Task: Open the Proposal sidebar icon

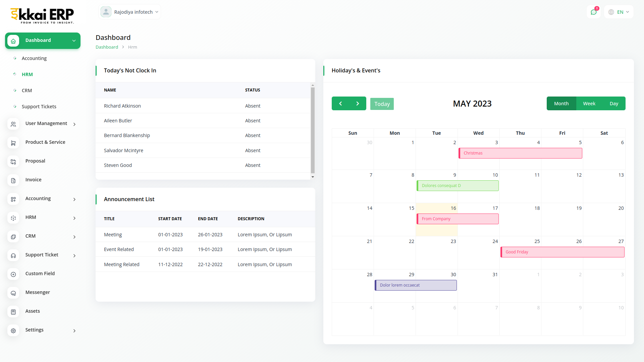Action: click(13, 162)
